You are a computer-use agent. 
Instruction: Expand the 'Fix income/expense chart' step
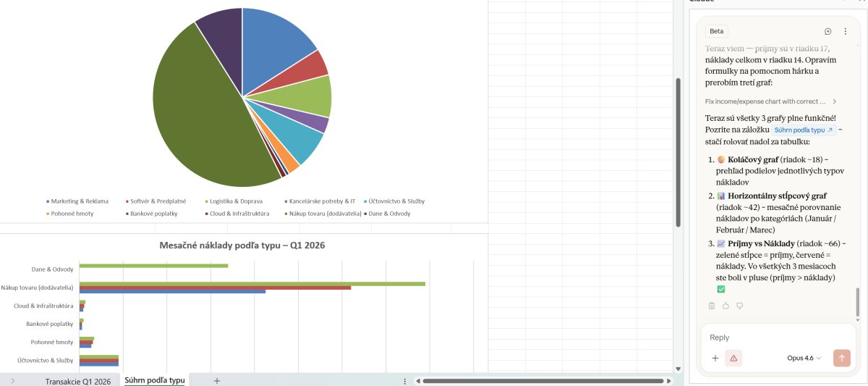coord(834,101)
